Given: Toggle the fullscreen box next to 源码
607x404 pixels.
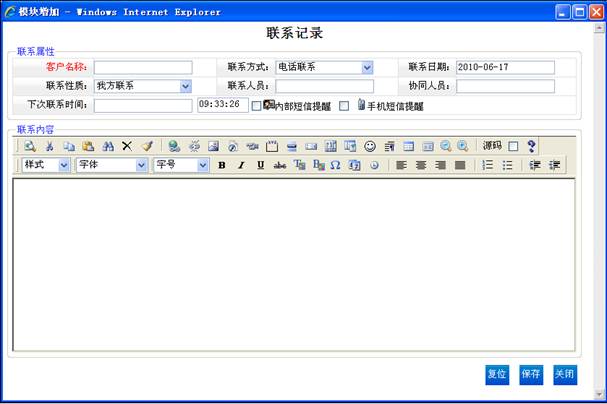Looking at the screenshot, I should pyautogui.click(x=513, y=146).
